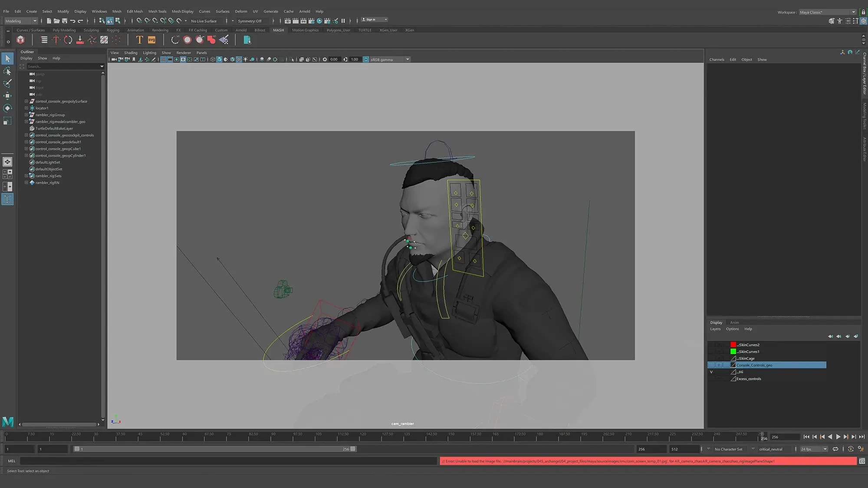Click the pause render icon
Viewport: 868px width, 488px height.
pos(343,21)
